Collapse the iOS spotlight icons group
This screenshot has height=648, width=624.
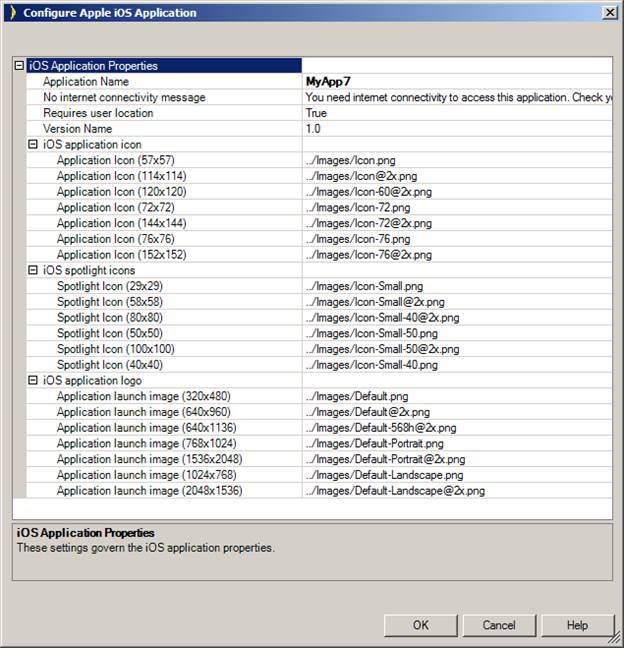coord(33,271)
